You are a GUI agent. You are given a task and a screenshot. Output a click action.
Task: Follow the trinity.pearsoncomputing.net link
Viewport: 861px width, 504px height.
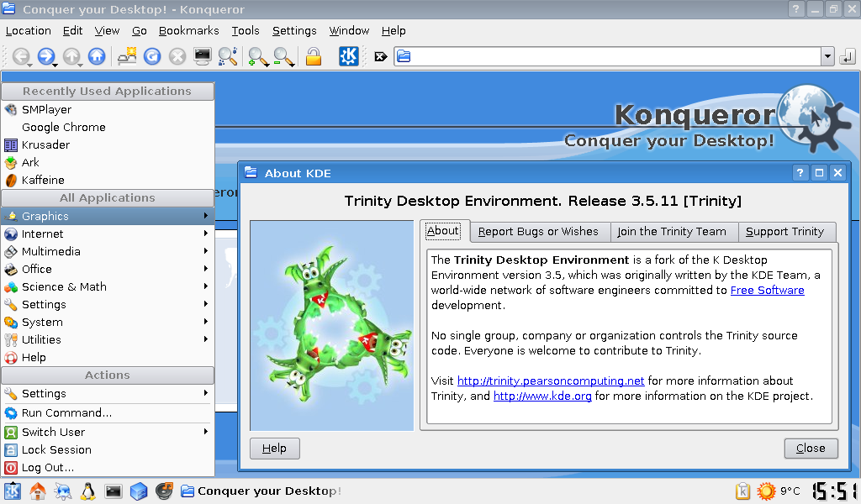point(551,381)
